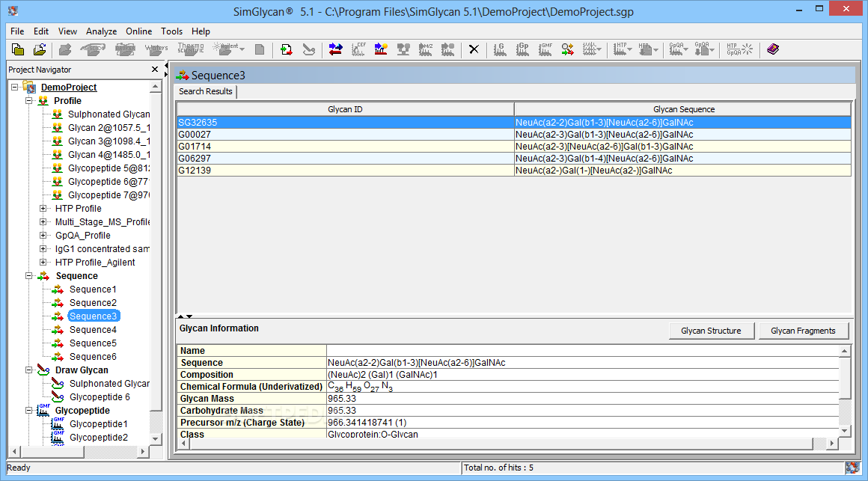This screenshot has height=481, width=868.
Task: Collapse the Profile tree node
Action: click(x=28, y=101)
